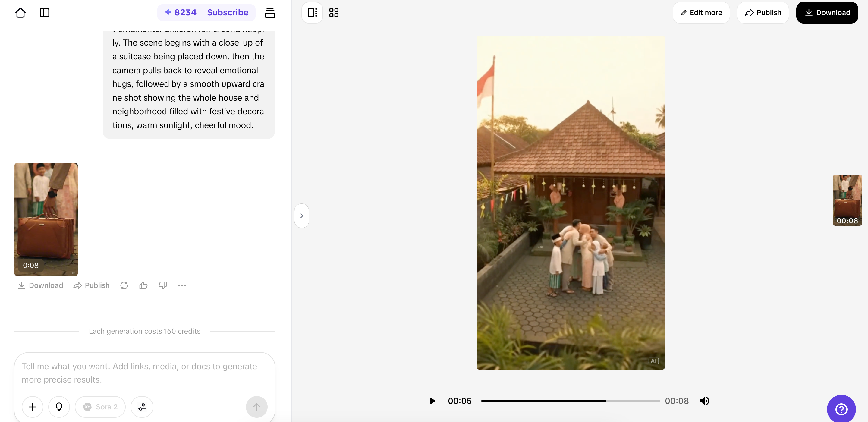
Task: Switch to the single preview layout view
Action: (312, 13)
